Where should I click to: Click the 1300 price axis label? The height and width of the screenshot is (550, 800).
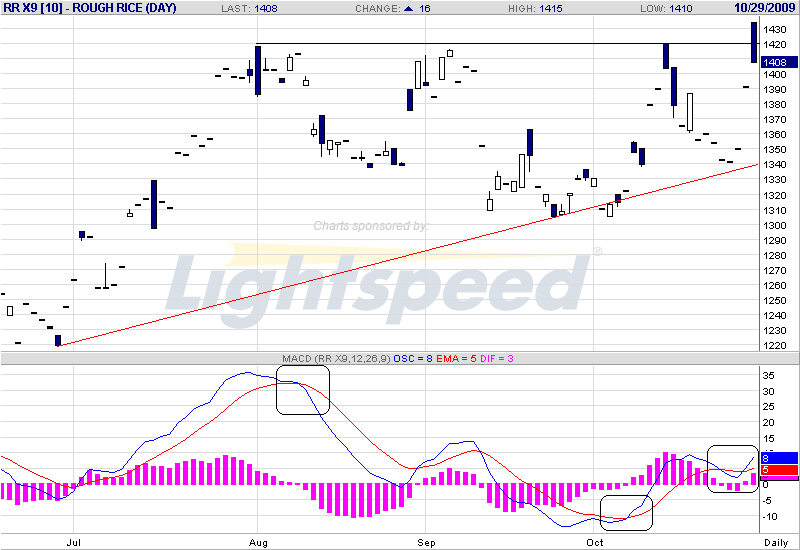774,226
